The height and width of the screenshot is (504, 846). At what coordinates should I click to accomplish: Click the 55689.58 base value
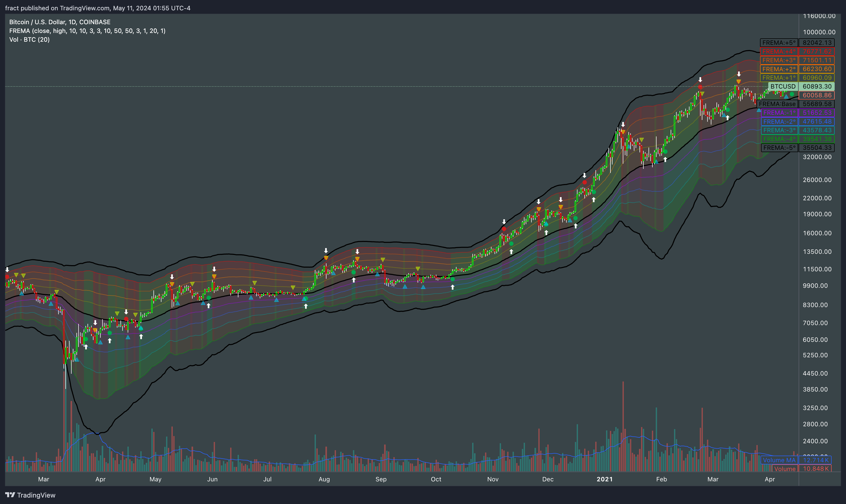pyautogui.click(x=816, y=104)
